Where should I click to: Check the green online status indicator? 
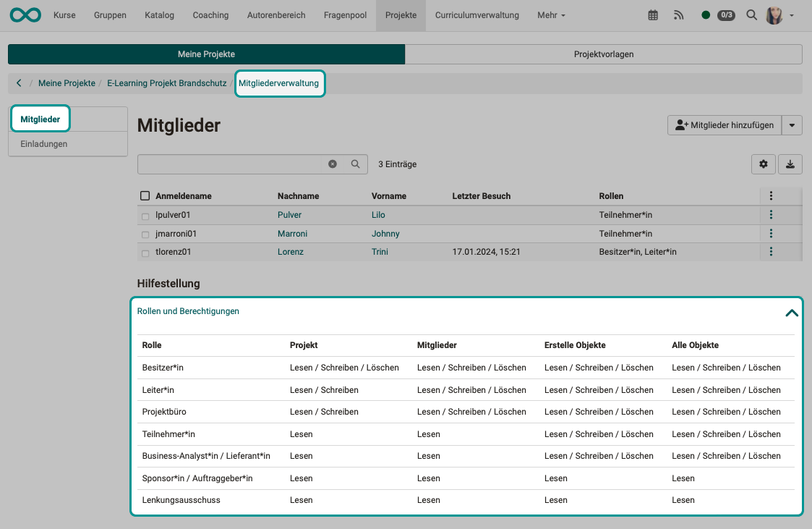pos(706,14)
